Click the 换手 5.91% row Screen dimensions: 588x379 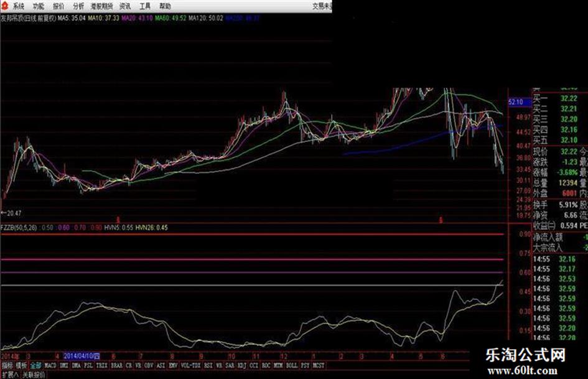pyautogui.click(x=556, y=205)
